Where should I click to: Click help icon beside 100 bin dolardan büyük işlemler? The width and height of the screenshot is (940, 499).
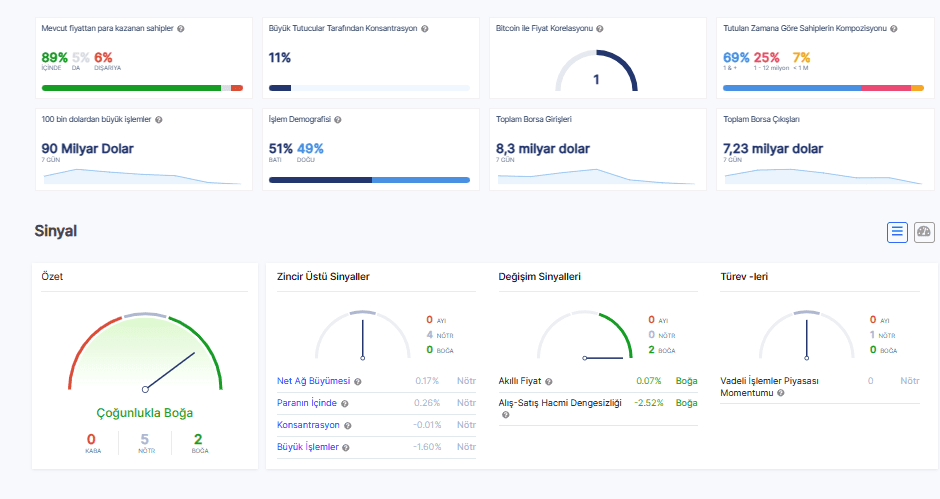click(x=159, y=119)
